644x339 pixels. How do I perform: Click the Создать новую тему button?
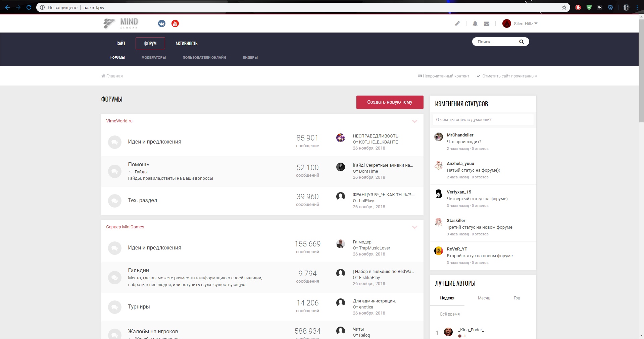tap(390, 102)
